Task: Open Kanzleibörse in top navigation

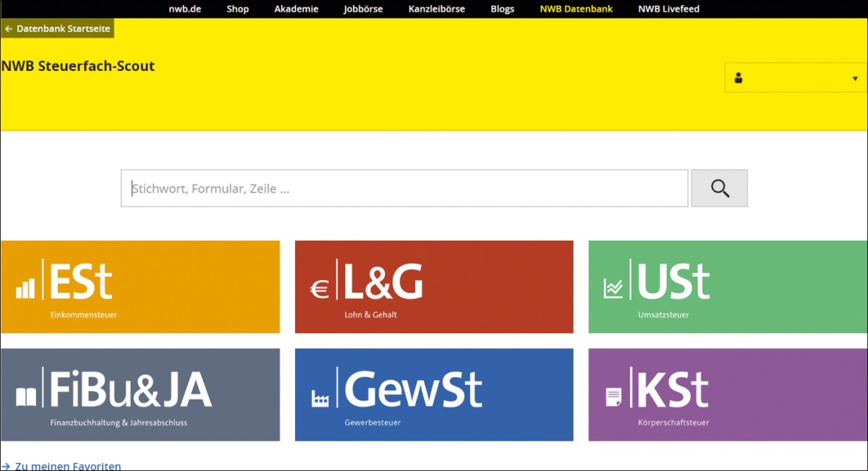Action: pyautogui.click(x=436, y=9)
